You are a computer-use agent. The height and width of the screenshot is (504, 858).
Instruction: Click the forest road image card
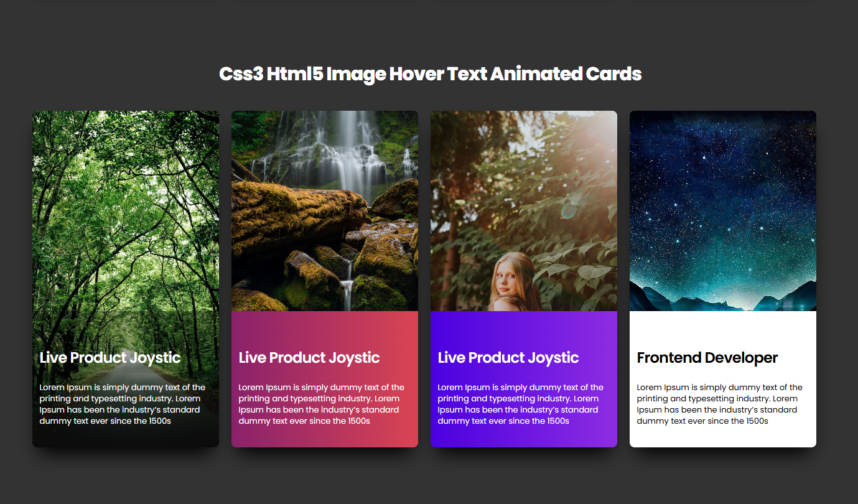[x=126, y=279]
